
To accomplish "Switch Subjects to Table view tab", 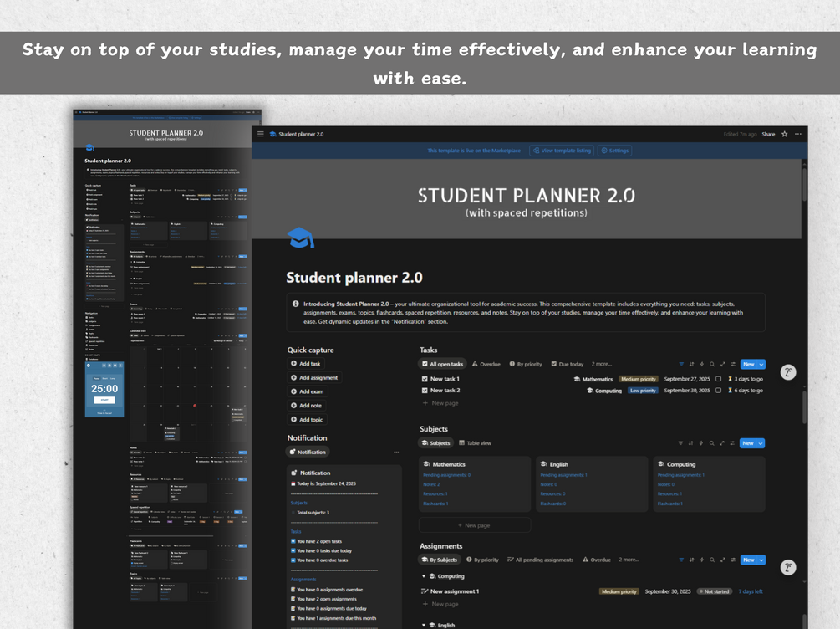I will (x=476, y=443).
